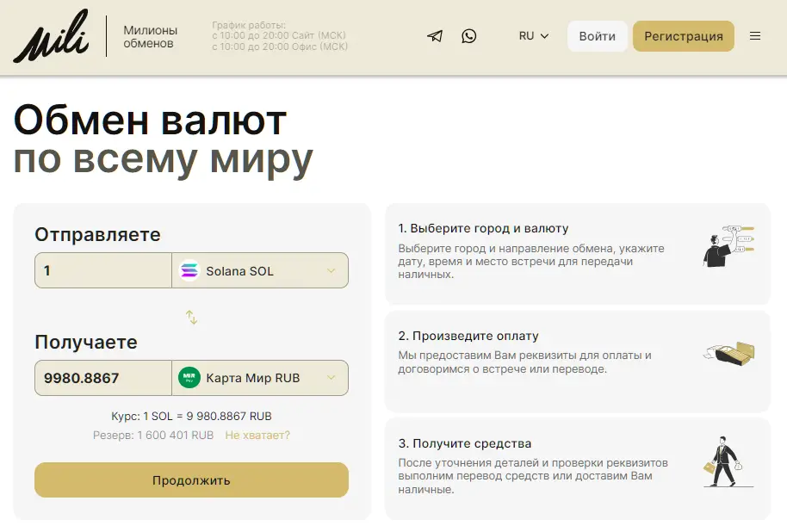Open the hamburger menu
Screen dimensions: 787x532
tap(755, 36)
